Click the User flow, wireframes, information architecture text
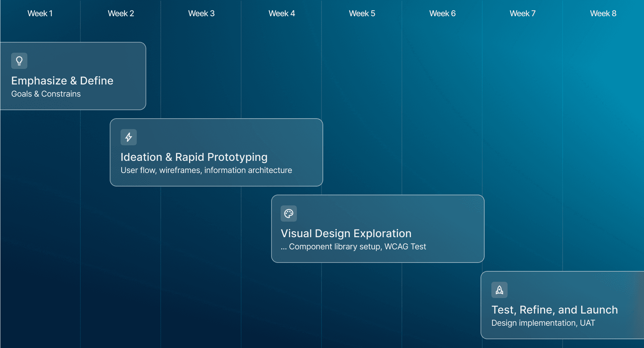 (206, 170)
